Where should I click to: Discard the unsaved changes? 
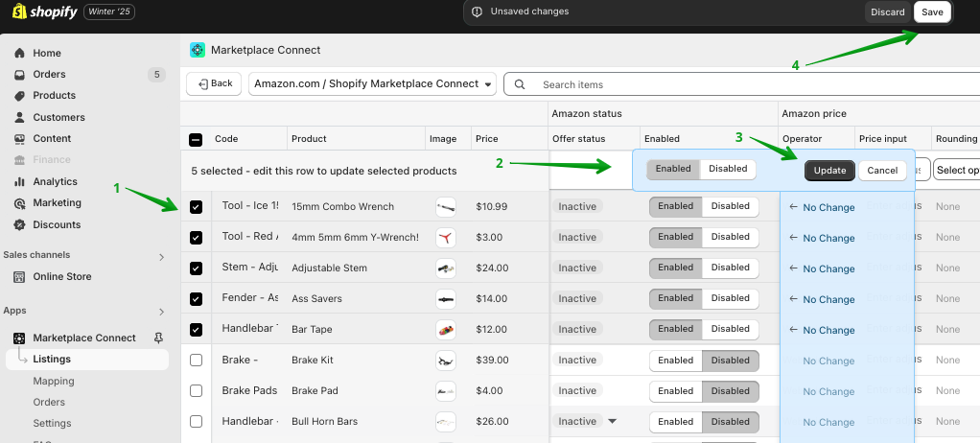coord(888,12)
